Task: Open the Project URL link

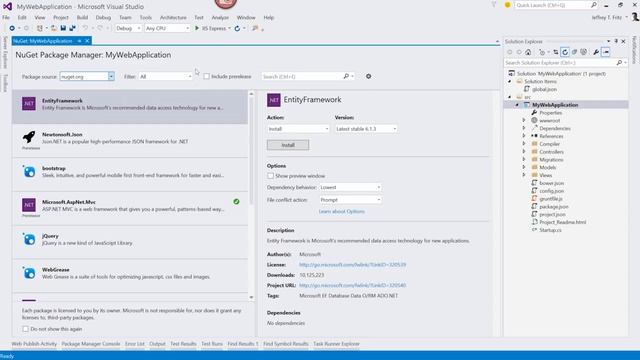Action: point(352,285)
